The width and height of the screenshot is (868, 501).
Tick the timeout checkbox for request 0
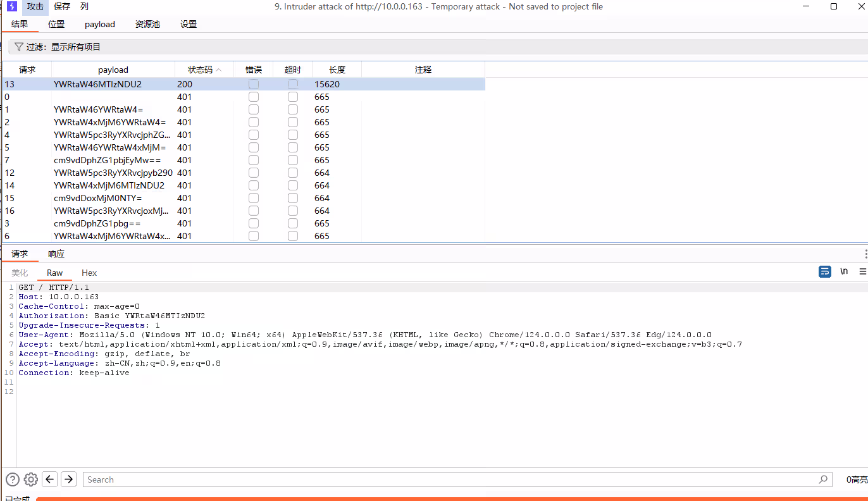293,97
